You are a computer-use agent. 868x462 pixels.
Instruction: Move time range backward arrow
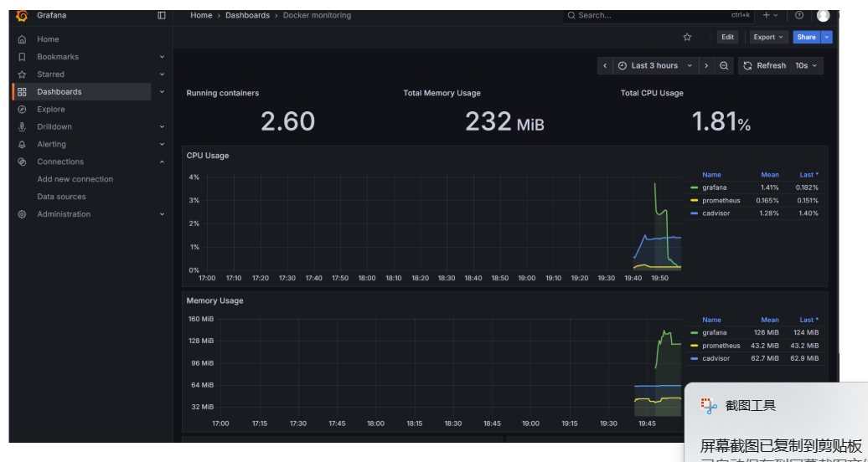pyautogui.click(x=605, y=65)
